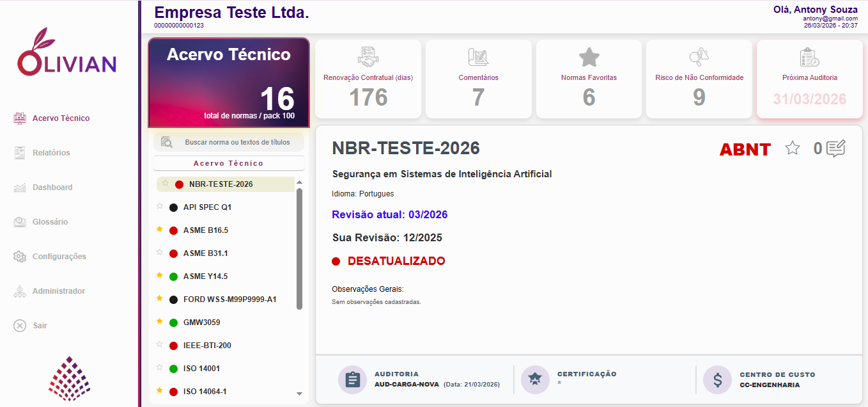Click the list scroll down arrow
The height and width of the screenshot is (407, 868).
tap(299, 394)
